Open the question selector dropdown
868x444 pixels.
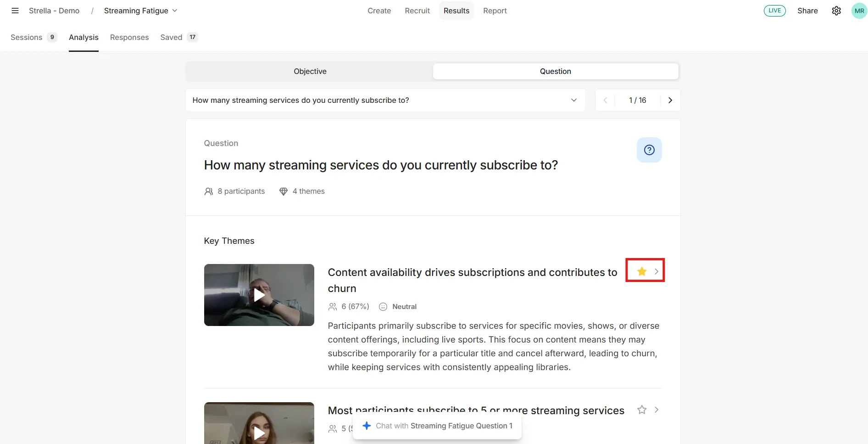[385, 100]
